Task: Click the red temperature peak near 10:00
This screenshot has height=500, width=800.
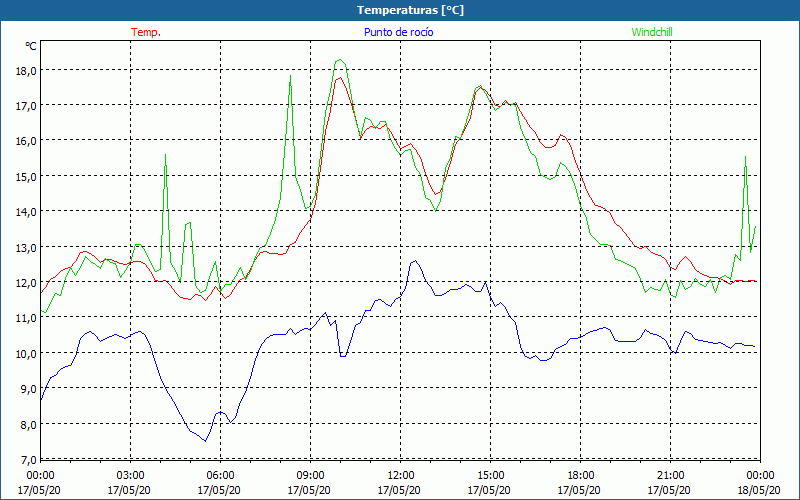Action: tap(339, 78)
